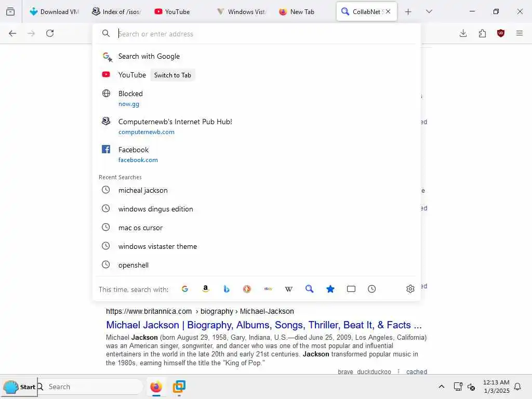Select recent search mac os cursor
The height and width of the screenshot is (399, 532).
pos(257,228)
